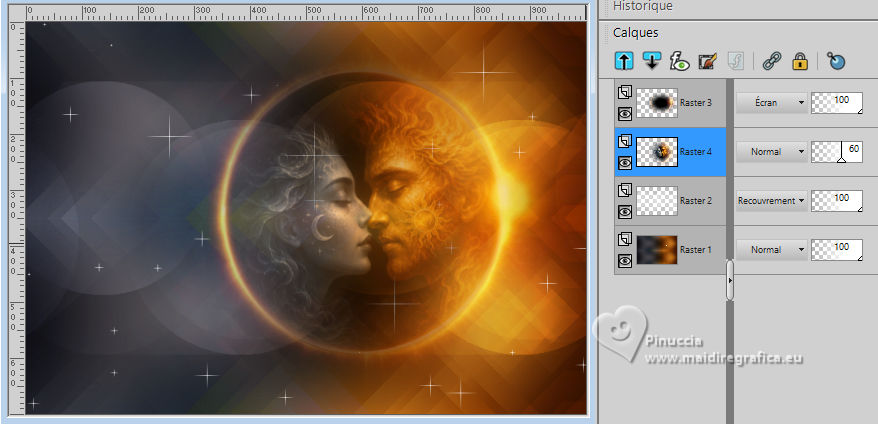Image resolution: width=878 pixels, height=424 pixels.
Task: Click the move layer up icon
Action: point(624,60)
